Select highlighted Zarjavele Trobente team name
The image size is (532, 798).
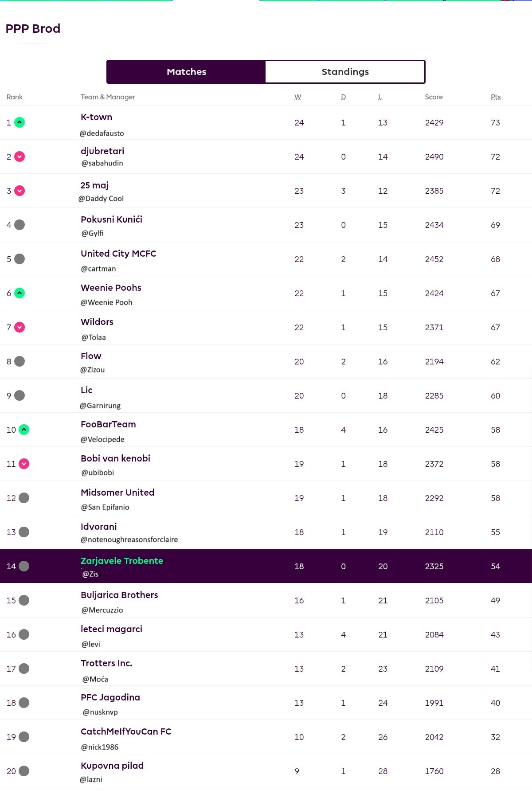122,561
